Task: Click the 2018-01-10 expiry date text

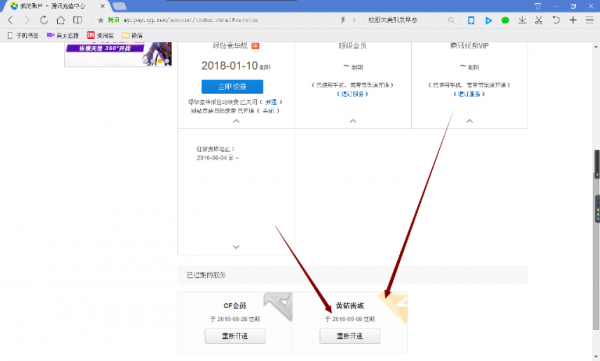Action: point(230,66)
